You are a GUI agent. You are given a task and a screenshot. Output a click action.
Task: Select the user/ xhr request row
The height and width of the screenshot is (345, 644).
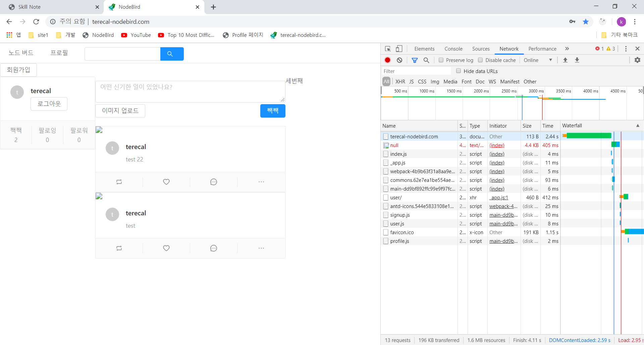[512, 198]
